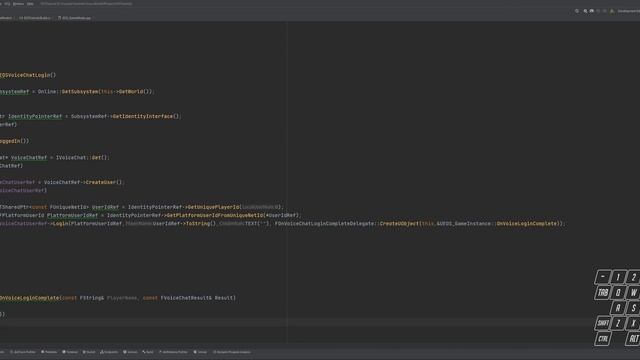The width and height of the screenshot is (640, 360).
Task: Click 'FVoiceChatResult& Result' parameter
Action: coord(198,298)
